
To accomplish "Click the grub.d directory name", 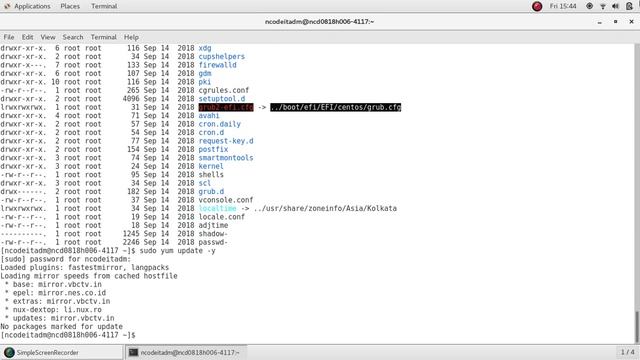I will (x=211, y=192).
